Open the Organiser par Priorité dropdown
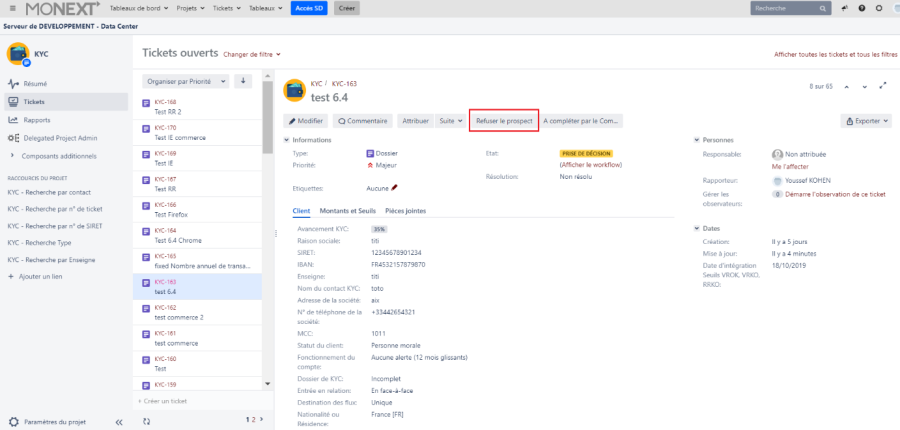The height and width of the screenshot is (430, 900). (186, 81)
